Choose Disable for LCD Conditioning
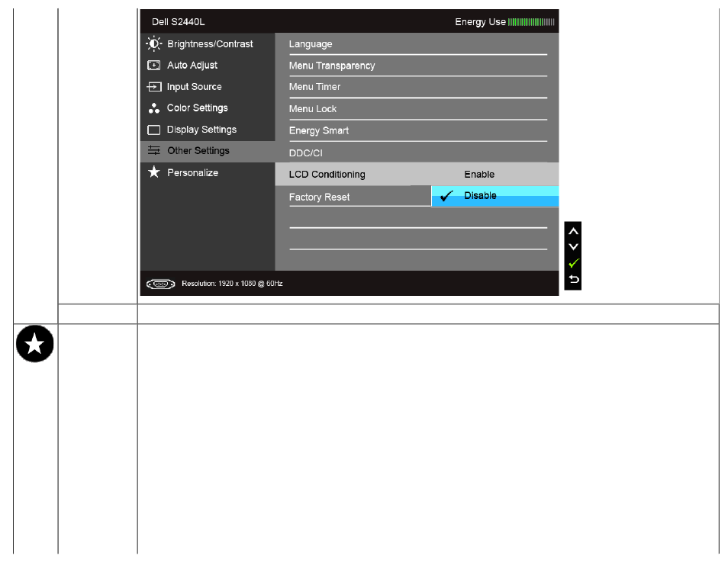The width and height of the screenshot is (728, 562). pyautogui.click(x=495, y=196)
